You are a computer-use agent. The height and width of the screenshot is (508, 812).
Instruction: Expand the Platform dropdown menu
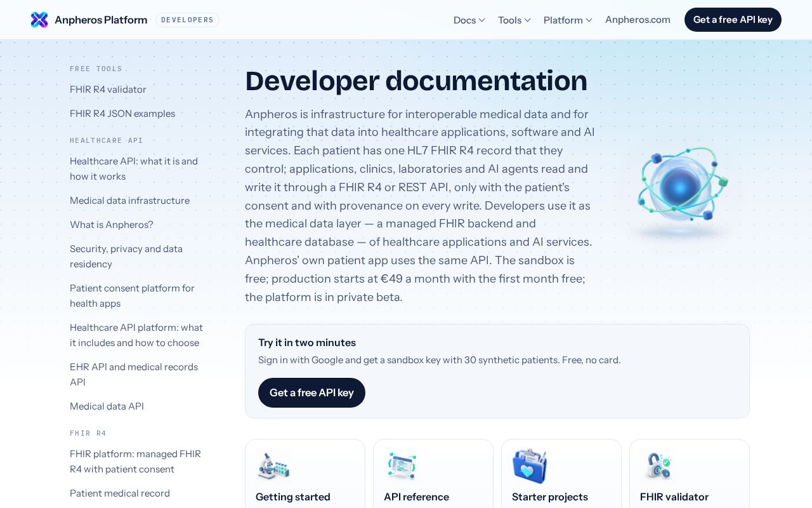tap(568, 20)
